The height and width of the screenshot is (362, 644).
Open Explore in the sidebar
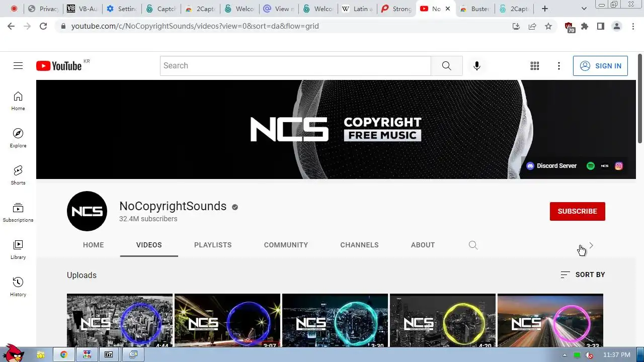(18, 138)
